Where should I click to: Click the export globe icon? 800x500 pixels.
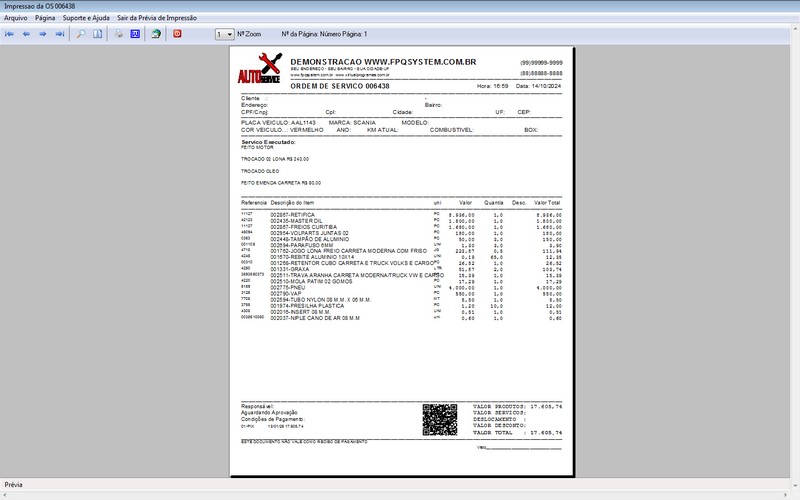(156, 34)
